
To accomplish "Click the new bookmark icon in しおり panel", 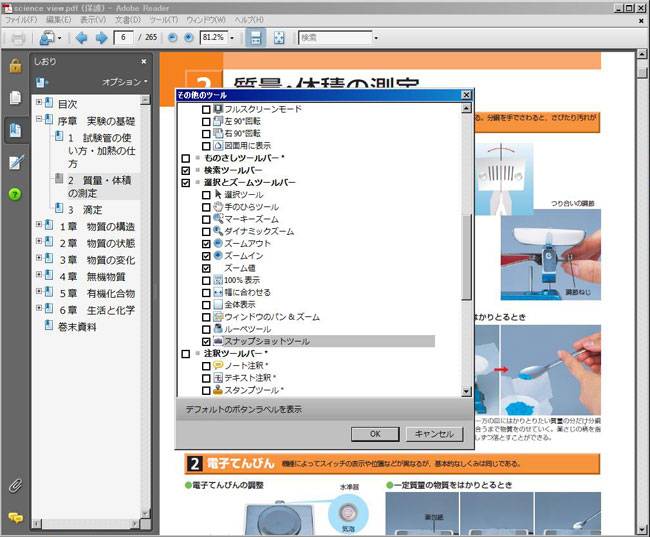I will 41,83.
